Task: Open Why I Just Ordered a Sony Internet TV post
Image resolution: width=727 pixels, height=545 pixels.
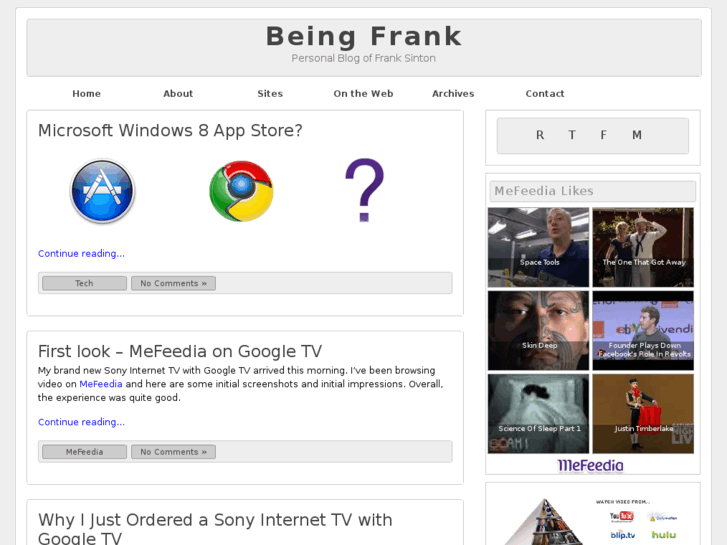Action: pos(215,528)
